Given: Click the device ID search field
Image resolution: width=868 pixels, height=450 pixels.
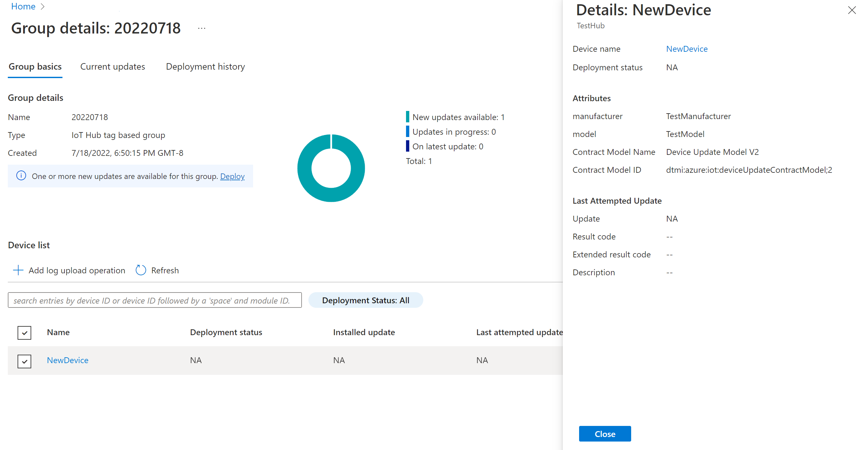Looking at the screenshot, I should 154,300.
